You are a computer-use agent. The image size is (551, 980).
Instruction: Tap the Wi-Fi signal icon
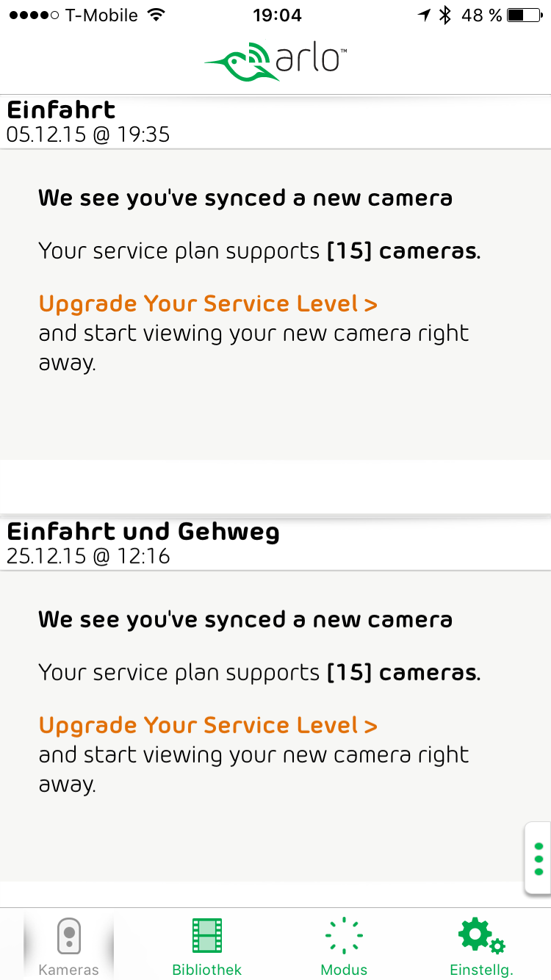[x=156, y=15]
